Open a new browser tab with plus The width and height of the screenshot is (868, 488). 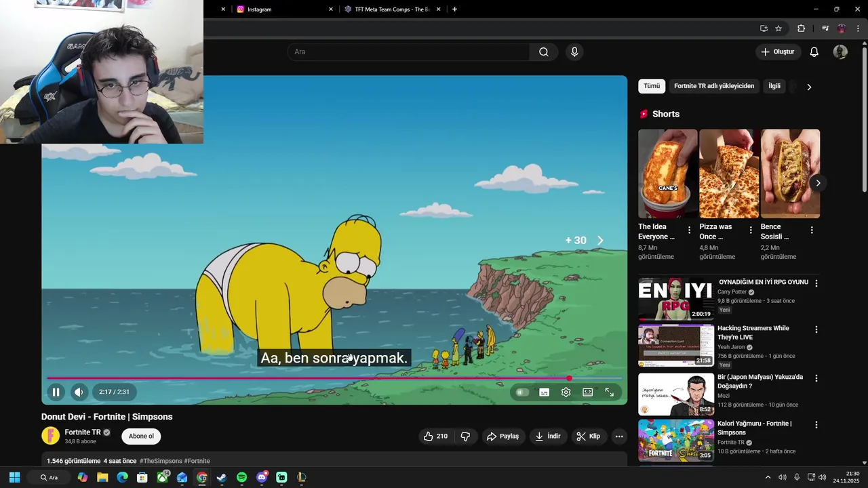pos(454,9)
